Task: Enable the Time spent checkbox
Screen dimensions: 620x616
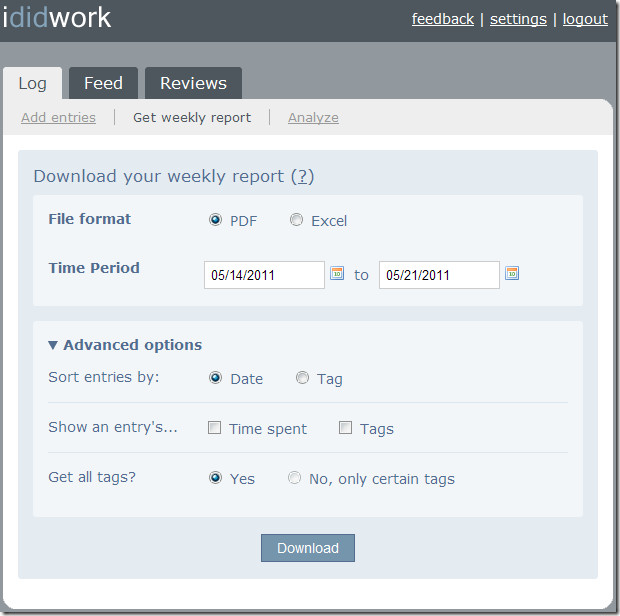Action: click(214, 427)
